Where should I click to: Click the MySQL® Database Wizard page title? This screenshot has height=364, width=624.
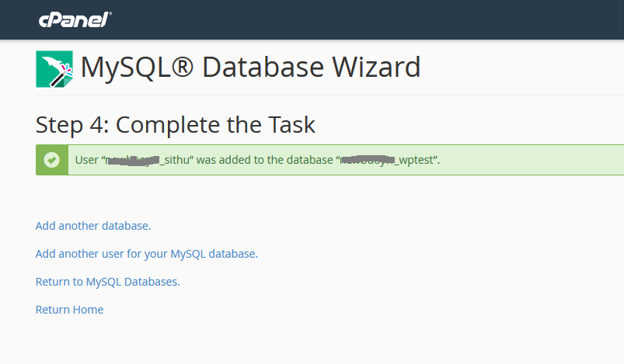coord(250,68)
